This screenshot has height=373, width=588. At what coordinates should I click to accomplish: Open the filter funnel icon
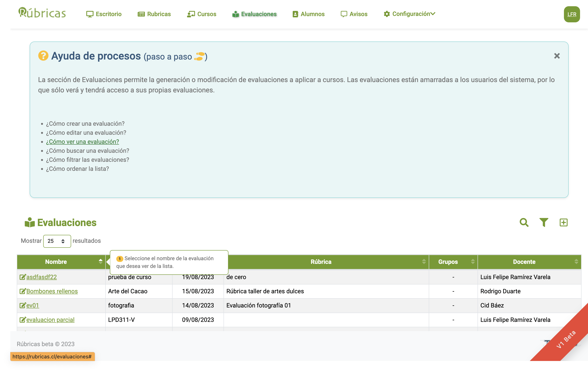[544, 222]
